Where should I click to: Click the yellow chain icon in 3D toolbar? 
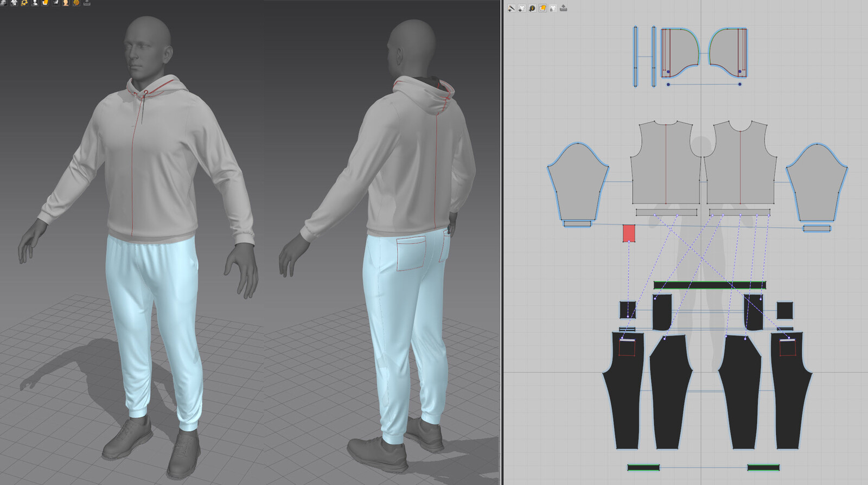[24, 3]
